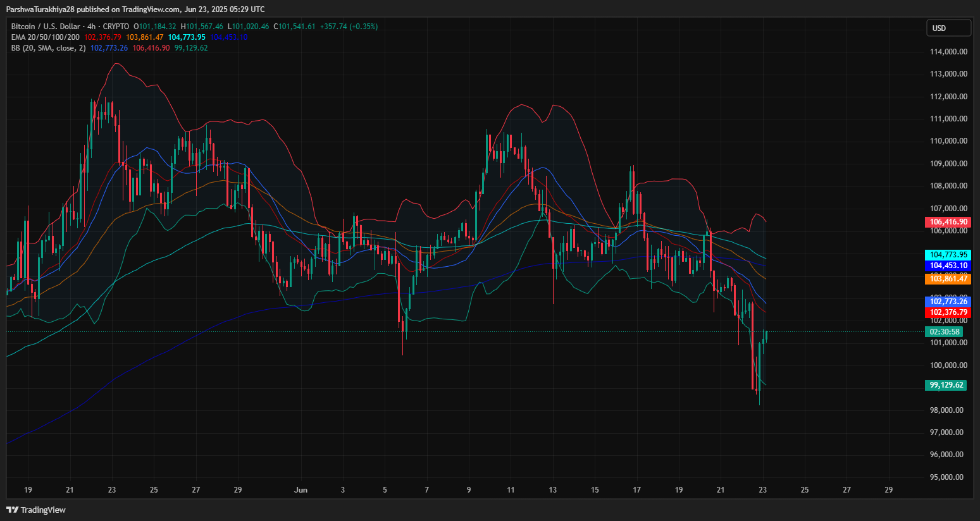980x521 pixels.
Task: Click the orange 103,861.47 price axis label
Action: 948,279
